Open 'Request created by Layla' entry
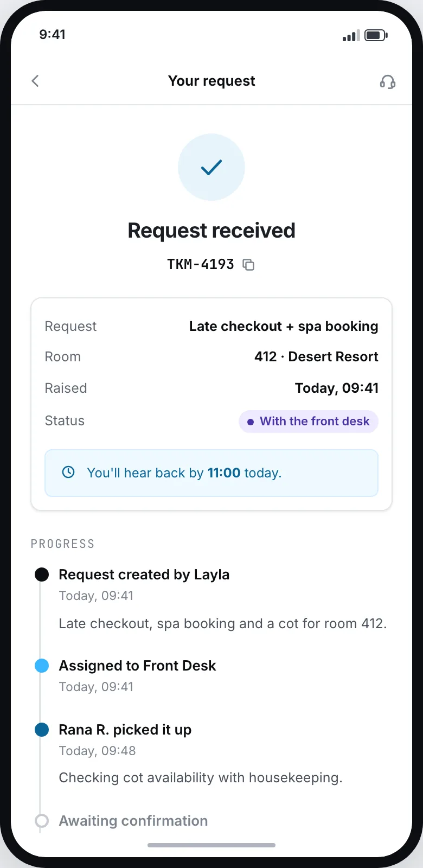 click(144, 575)
